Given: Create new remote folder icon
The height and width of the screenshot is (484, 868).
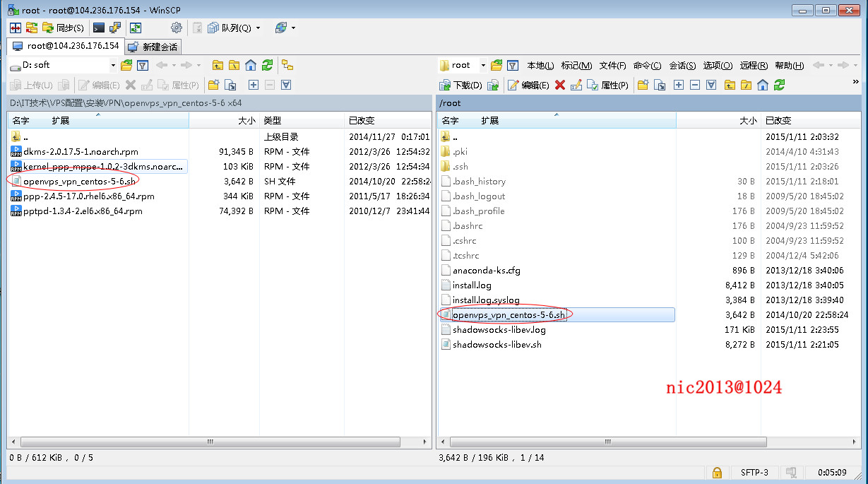Looking at the screenshot, I should pos(643,85).
